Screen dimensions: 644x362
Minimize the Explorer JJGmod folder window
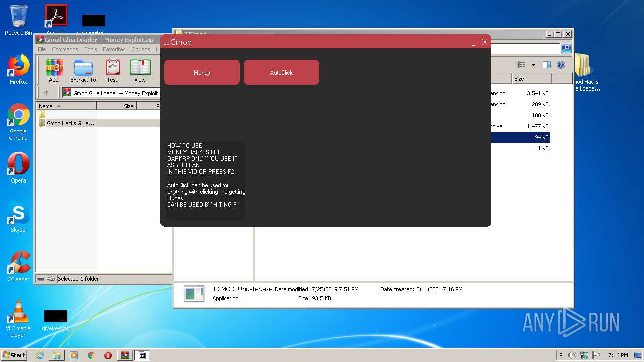(549, 34)
